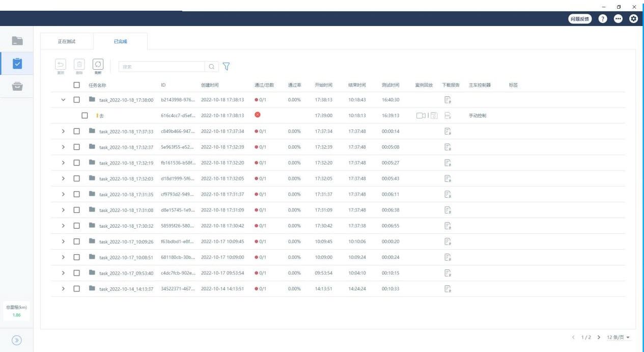
Task: Check the select-all checkbox in table header
Action: (x=77, y=85)
